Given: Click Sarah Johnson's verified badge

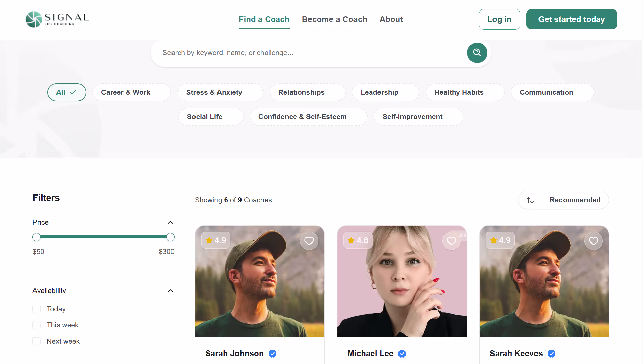Looking at the screenshot, I should click(x=272, y=354).
